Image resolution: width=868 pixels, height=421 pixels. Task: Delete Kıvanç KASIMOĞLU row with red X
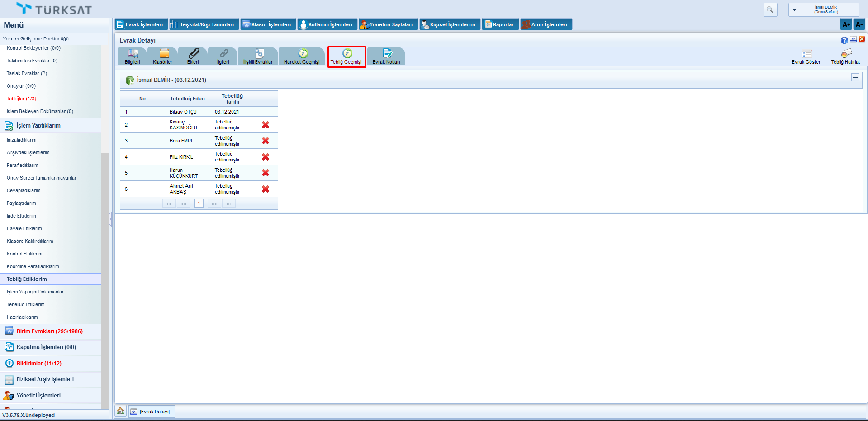[x=266, y=125]
